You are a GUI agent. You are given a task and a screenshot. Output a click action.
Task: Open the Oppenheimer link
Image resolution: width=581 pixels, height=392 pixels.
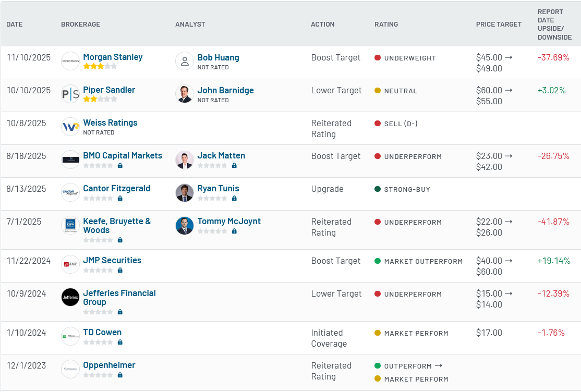109,365
